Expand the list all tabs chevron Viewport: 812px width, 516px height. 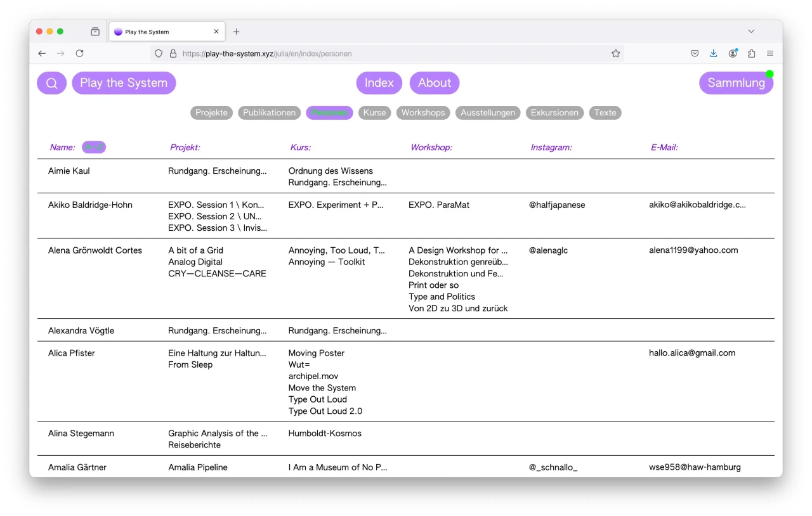[751, 32]
